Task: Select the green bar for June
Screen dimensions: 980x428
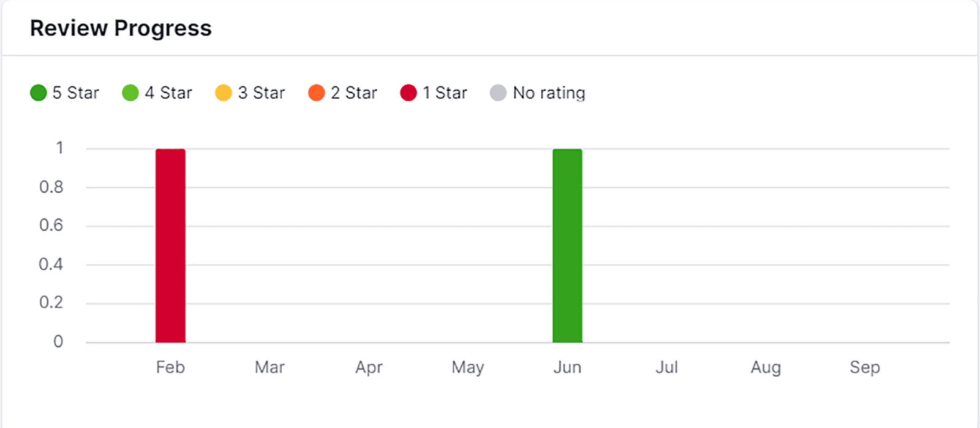Action: (x=567, y=245)
